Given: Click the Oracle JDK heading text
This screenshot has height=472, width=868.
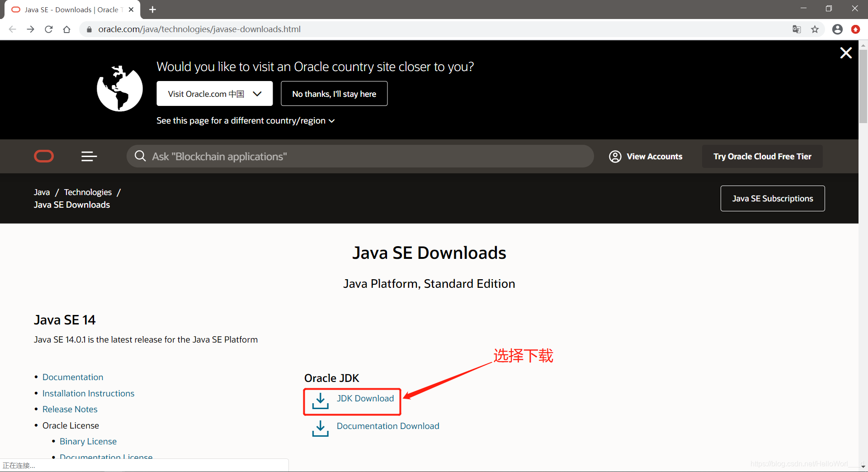Looking at the screenshot, I should (331, 378).
